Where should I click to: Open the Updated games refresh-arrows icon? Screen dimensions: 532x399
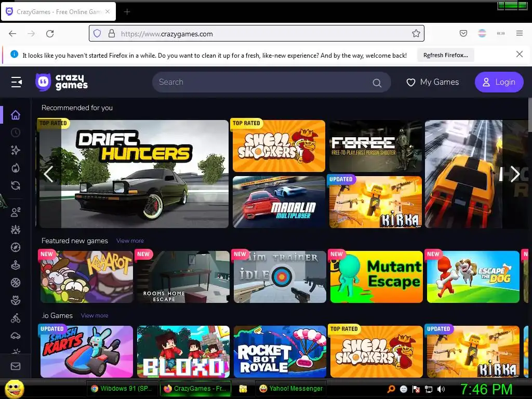tap(16, 185)
